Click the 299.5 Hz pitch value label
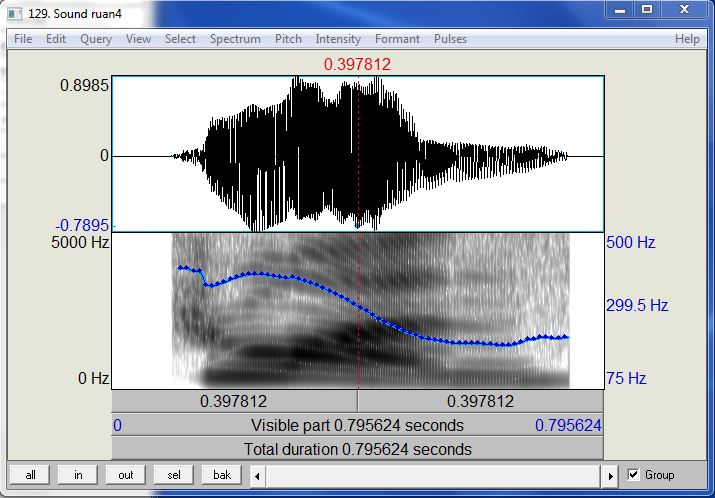Image resolution: width=715 pixels, height=498 pixels. (637, 305)
